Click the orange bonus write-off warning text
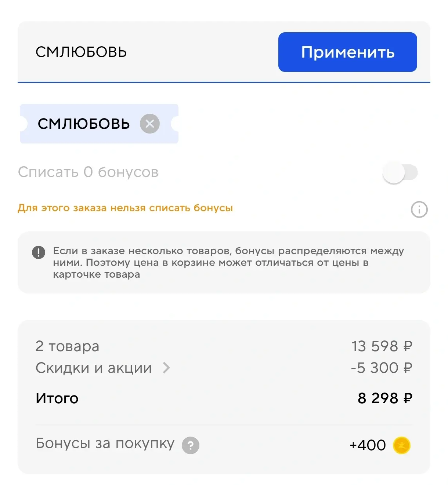Screen dimensions: 448x485 (125, 208)
